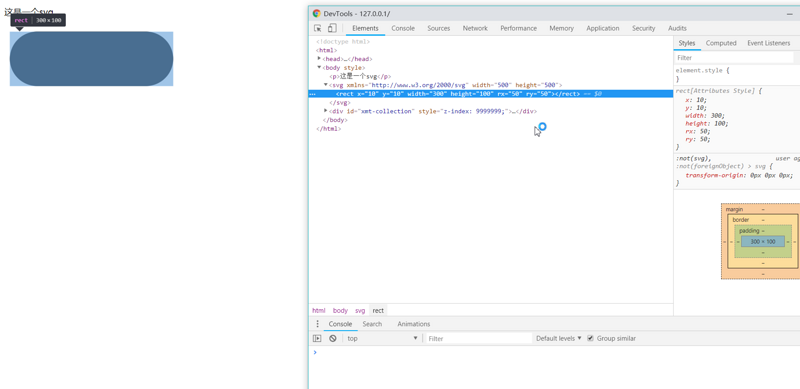Activate the inspect element picker icon
Viewport: 800px width, 389px height.
(318, 28)
